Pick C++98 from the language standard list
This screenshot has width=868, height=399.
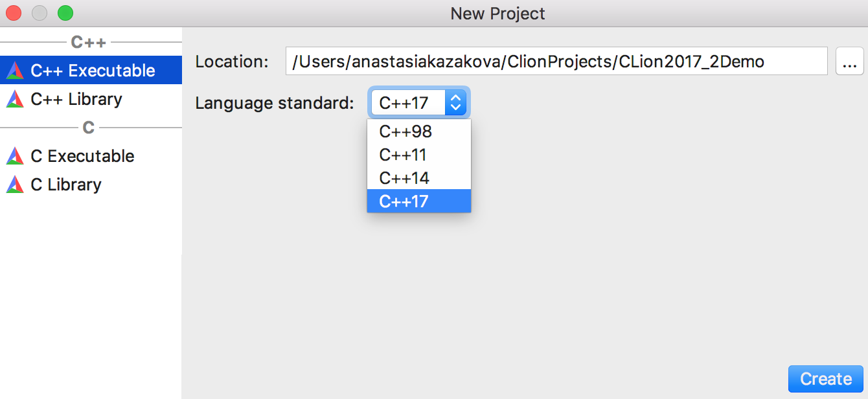419,131
